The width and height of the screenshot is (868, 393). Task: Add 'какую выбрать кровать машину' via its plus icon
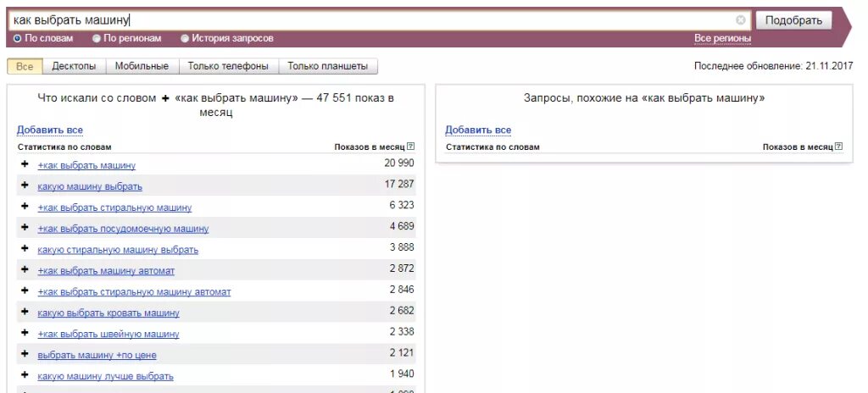coord(25,312)
